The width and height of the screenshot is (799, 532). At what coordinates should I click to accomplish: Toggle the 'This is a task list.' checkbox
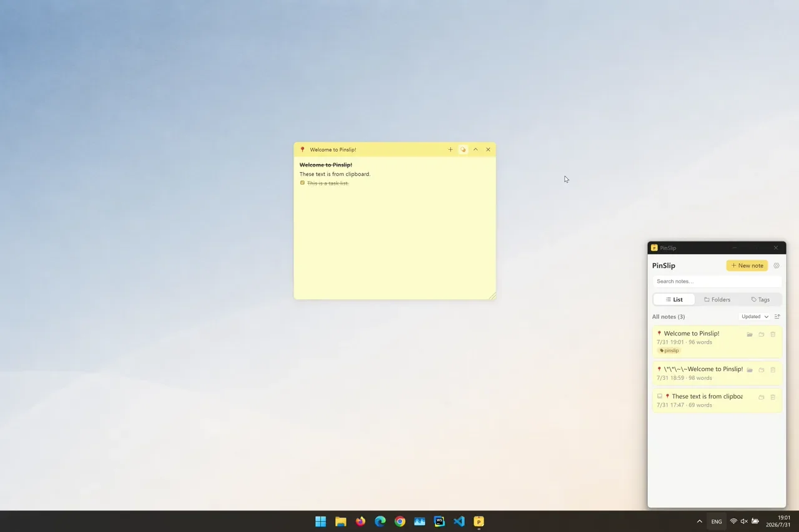(303, 183)
